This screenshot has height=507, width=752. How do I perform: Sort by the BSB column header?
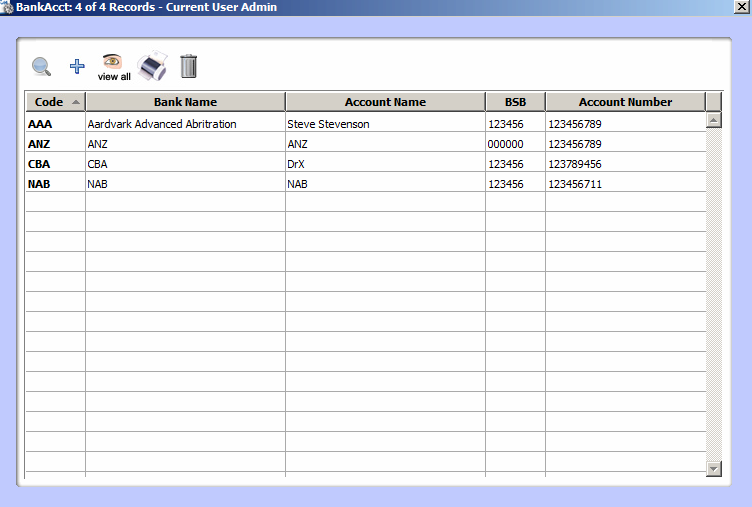tap(515, 102)
